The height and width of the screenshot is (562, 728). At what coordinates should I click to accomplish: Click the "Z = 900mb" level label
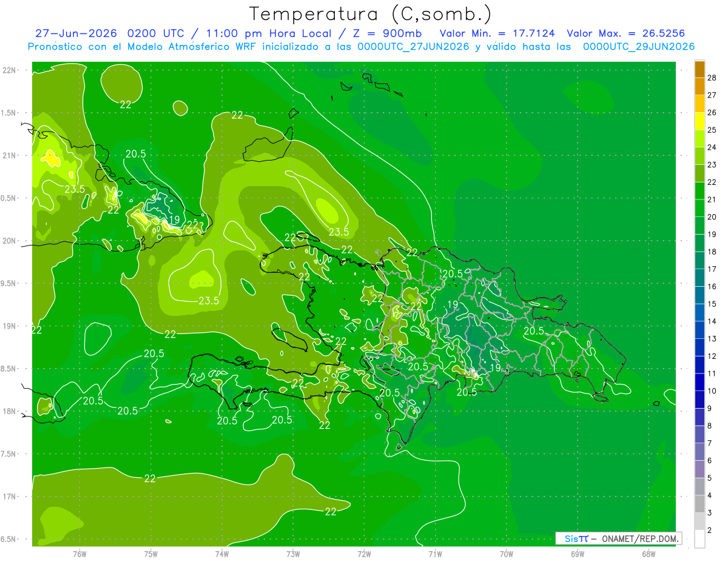coord(388,33)
